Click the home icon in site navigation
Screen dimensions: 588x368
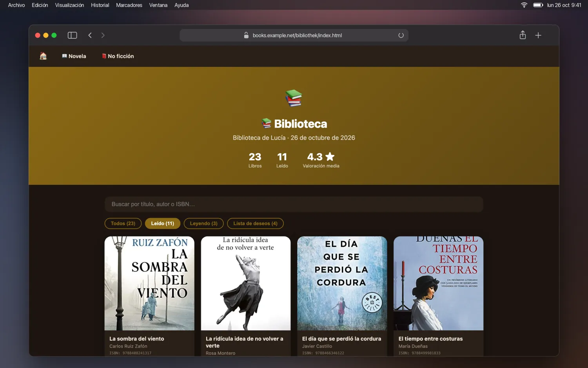[x=43, y=56]
